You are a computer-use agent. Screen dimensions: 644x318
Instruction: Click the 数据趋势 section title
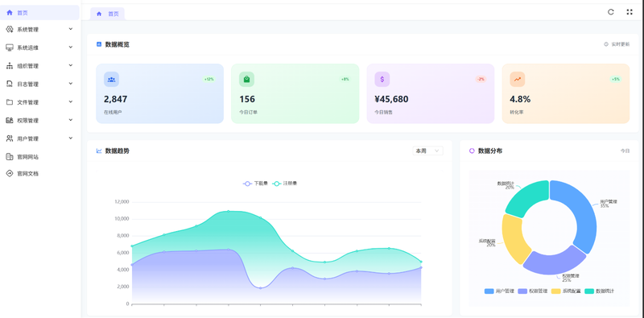point(117,151)
